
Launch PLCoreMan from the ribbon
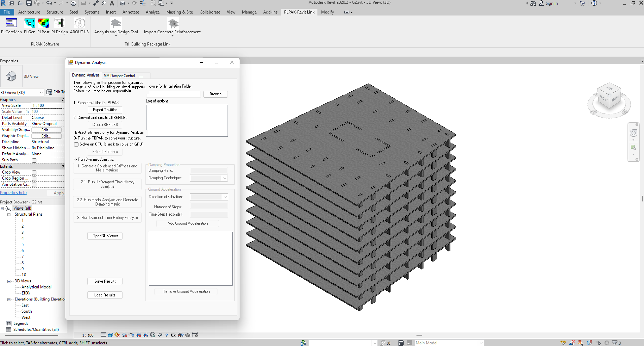11,26
